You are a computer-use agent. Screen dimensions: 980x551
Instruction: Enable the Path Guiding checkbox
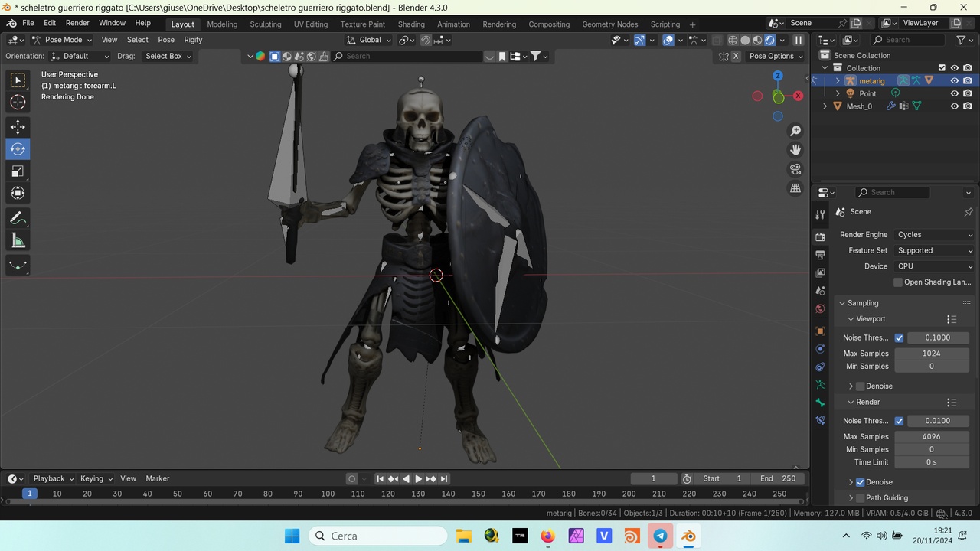860,498
